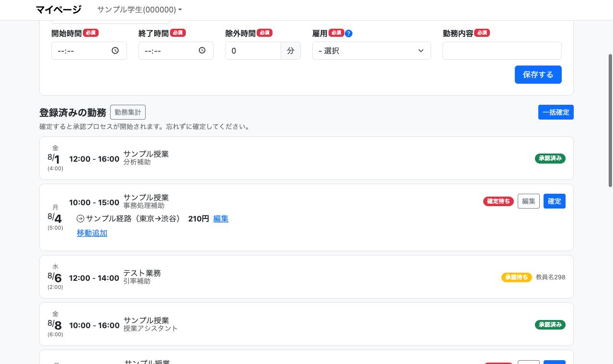Click the 登録済みの勤務 heading
Viewport: 613px width, 364px height.
(73, 113)
